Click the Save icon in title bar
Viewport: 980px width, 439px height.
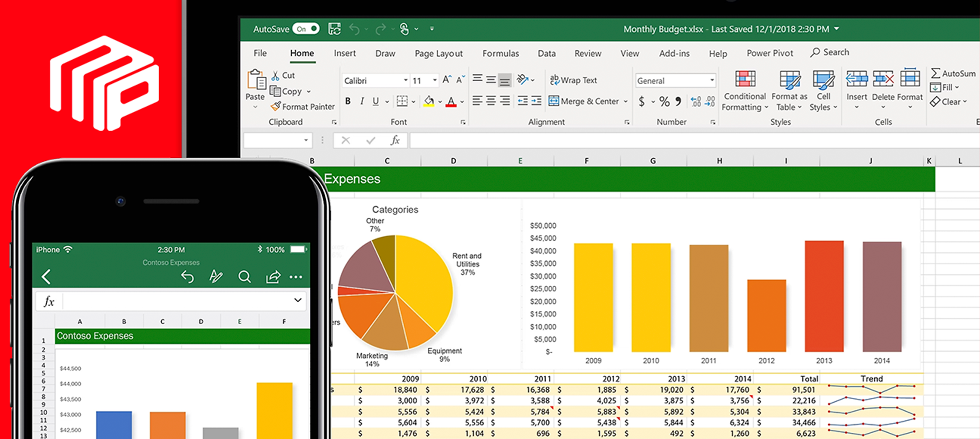click(334, 29)
